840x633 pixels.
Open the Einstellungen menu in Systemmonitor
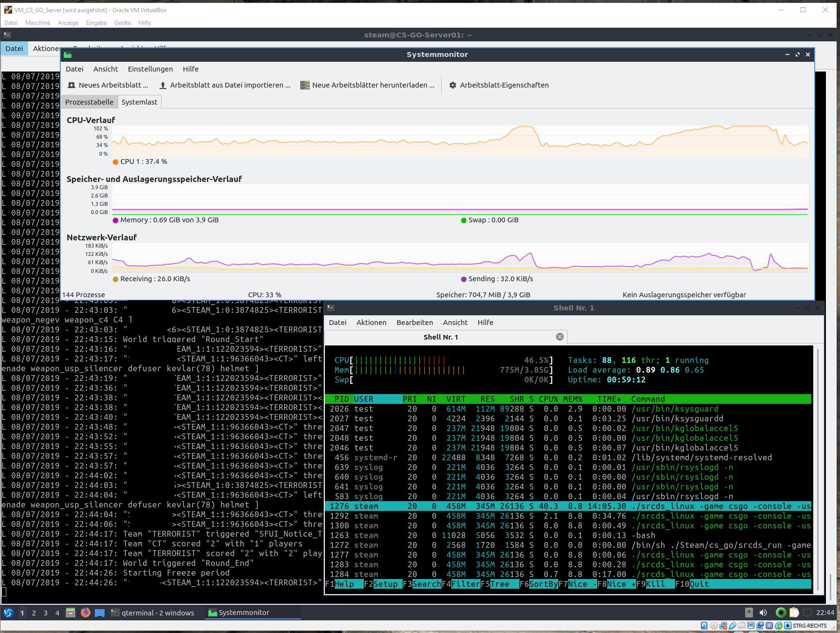(150, 69)
